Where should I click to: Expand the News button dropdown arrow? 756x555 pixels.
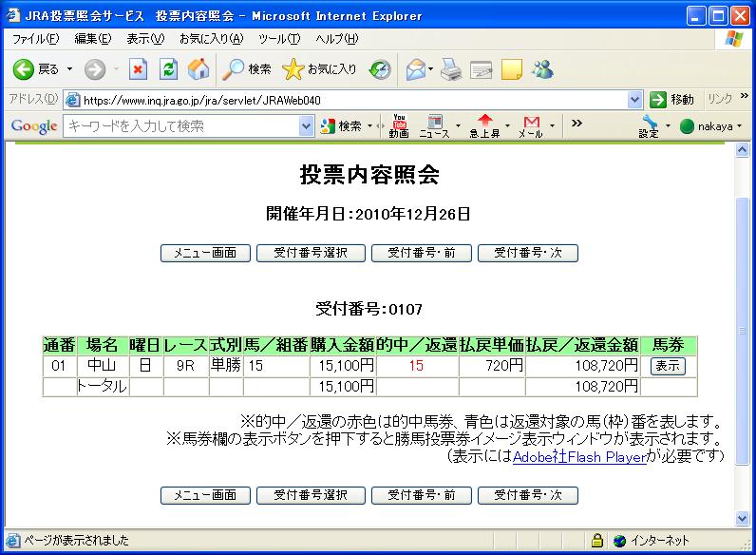pyautogui.click(x=458, y=126)
